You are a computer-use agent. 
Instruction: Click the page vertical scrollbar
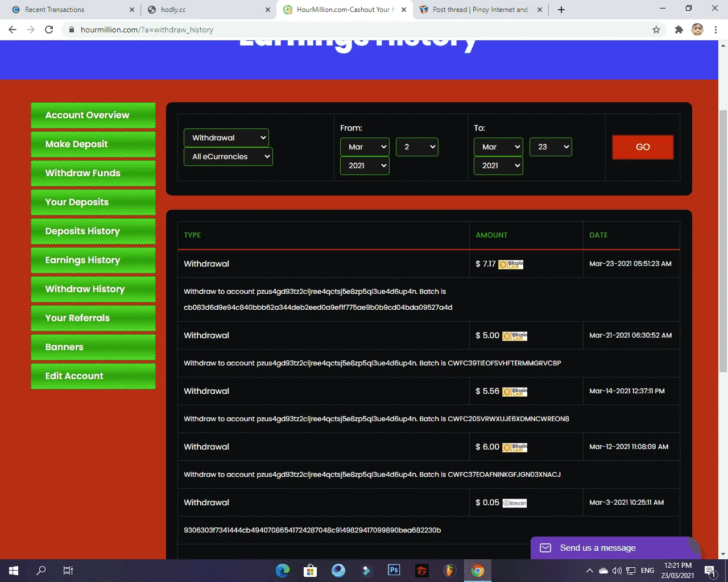723,242
